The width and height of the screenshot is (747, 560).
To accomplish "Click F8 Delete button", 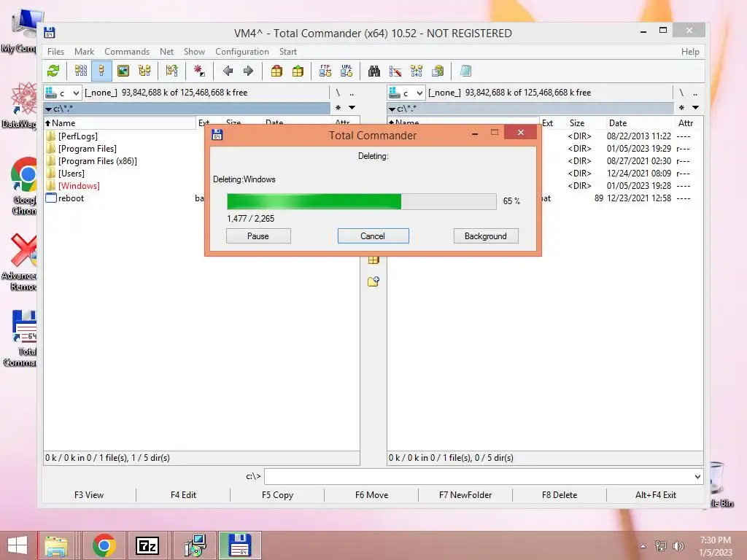I will tap(560, 495).
